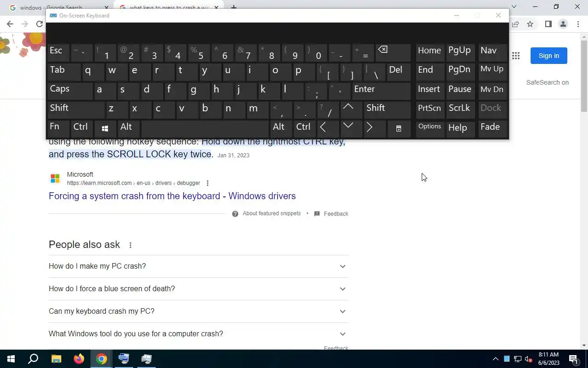
Task: Click the Windows logo key on On-Screen Keyboard
Action: 105,129
